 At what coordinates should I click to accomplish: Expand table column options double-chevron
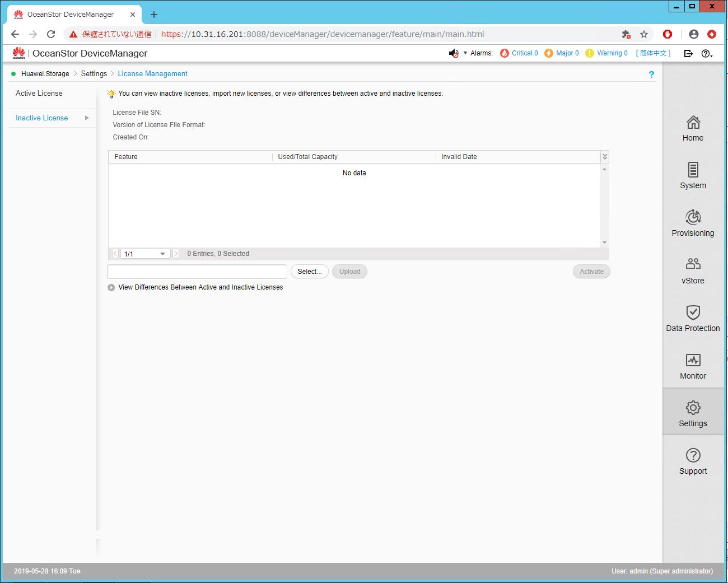[x=605, y=157]
